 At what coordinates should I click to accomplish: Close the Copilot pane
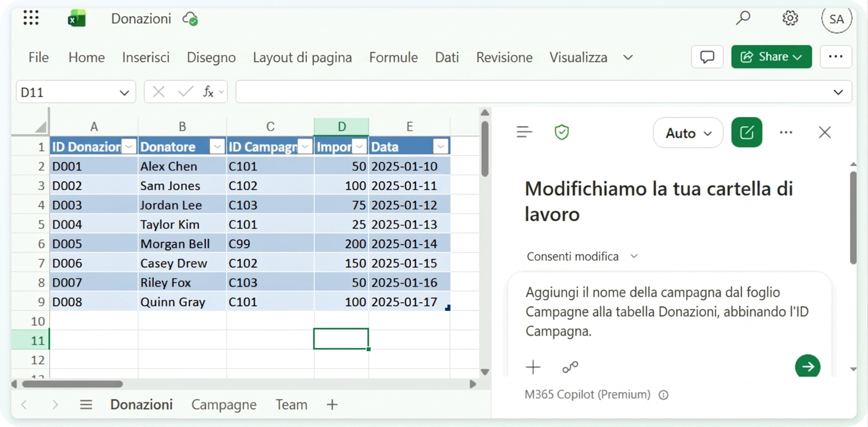click(825, 132)
